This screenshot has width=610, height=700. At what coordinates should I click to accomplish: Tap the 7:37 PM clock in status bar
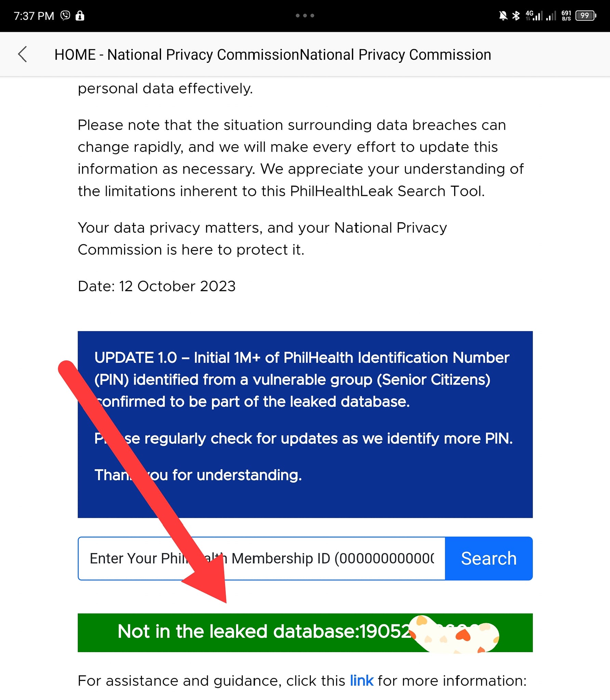tap(34, 16)
